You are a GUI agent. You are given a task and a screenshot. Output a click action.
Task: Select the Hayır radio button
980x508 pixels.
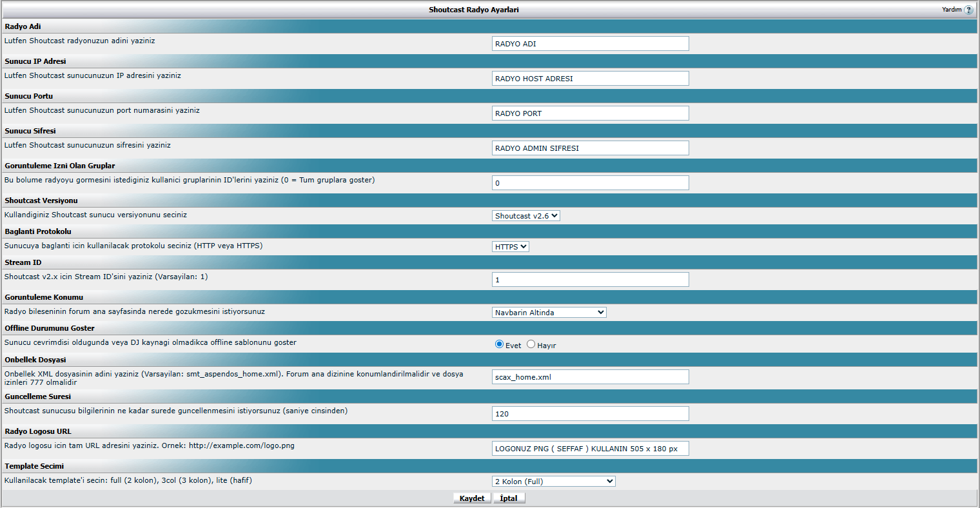(531, 344)
